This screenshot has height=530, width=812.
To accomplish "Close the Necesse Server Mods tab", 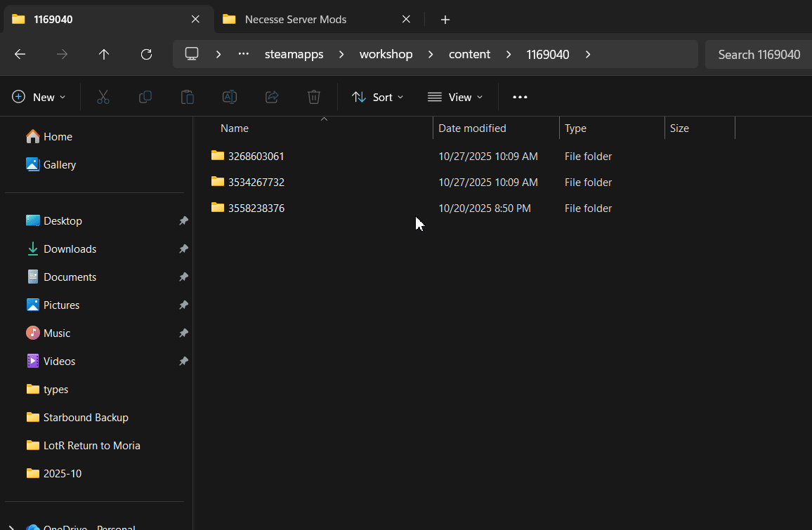I will 406,19.
